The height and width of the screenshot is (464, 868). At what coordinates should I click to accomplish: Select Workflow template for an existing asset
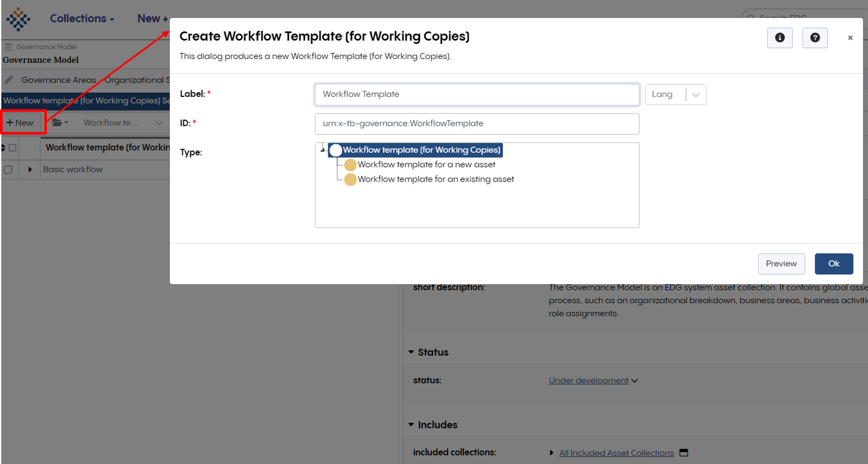point(435,178)
